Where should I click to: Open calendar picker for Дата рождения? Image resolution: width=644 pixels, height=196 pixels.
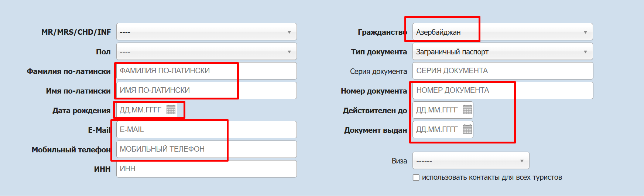pyautogui.click(x=171, y=110)
